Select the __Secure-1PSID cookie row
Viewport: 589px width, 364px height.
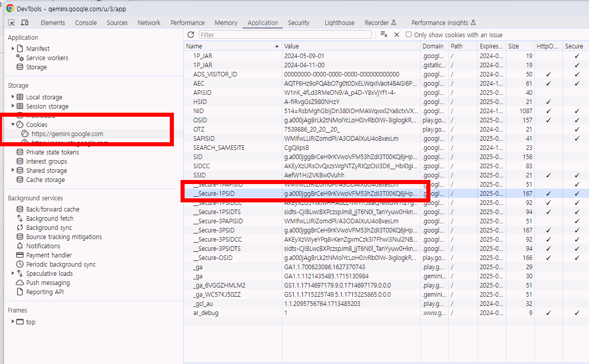pyautogui.click(x=386, y=193)
